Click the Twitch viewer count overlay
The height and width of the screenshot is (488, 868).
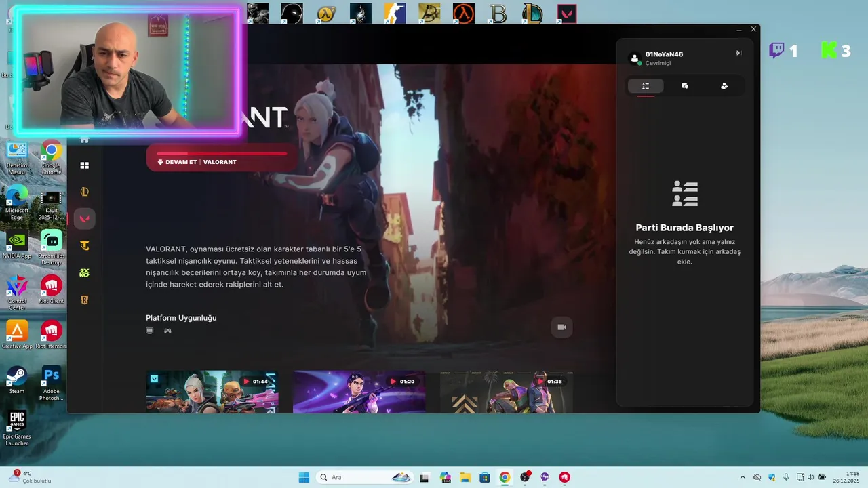point(783,51)
